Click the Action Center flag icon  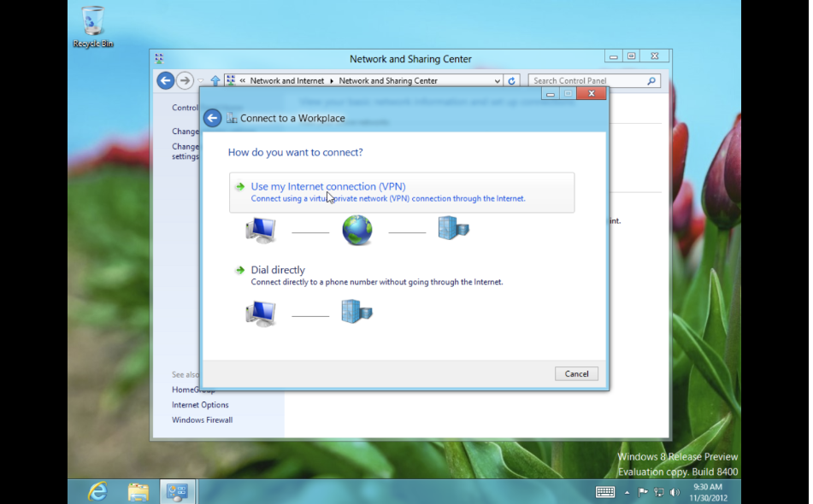[644, 492]
